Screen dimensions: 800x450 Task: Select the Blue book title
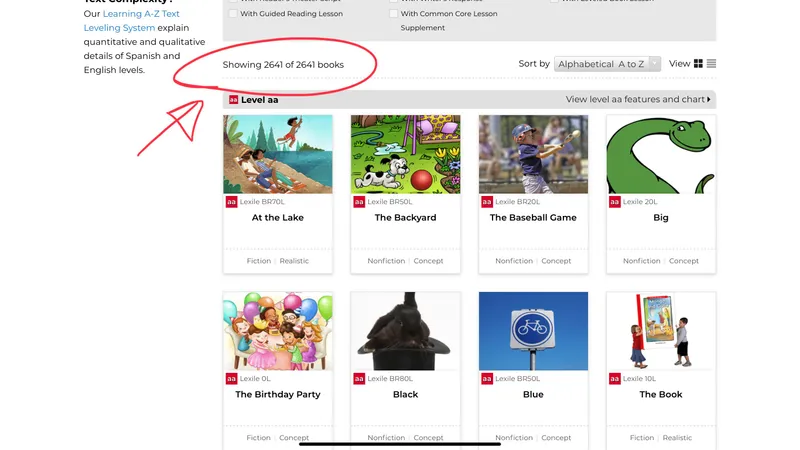tap(533, 394)
